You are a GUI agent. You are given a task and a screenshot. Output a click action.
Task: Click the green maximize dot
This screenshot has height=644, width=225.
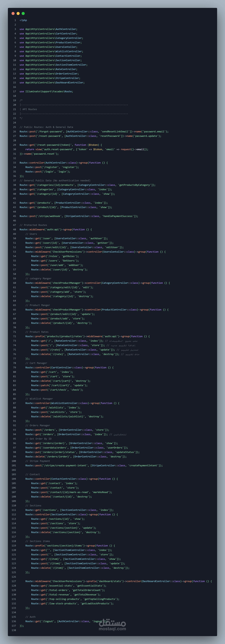coord(23,13)
